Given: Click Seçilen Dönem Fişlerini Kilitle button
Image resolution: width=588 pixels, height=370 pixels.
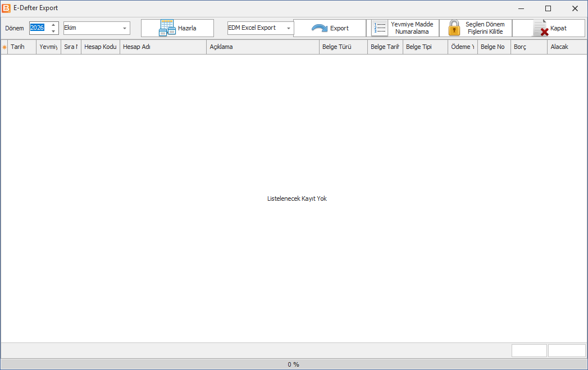Looking at the screenshot, I should pyautogui.click(x=476, y=28).
